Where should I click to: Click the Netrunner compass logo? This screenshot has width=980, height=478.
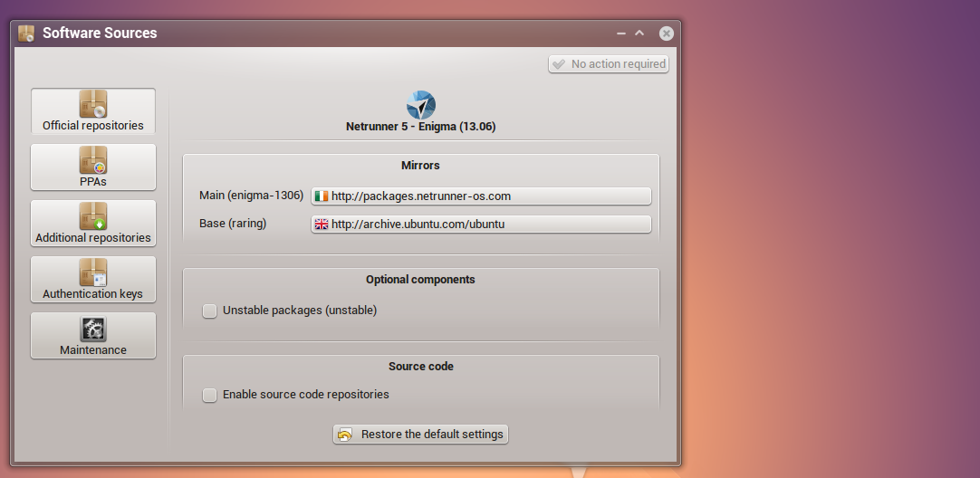point(420,105)
